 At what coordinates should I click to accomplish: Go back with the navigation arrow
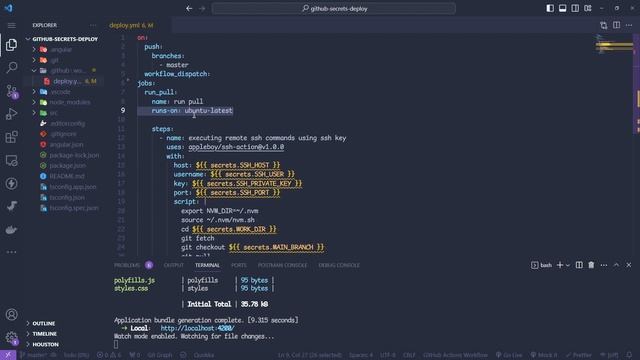click(189, 8)
